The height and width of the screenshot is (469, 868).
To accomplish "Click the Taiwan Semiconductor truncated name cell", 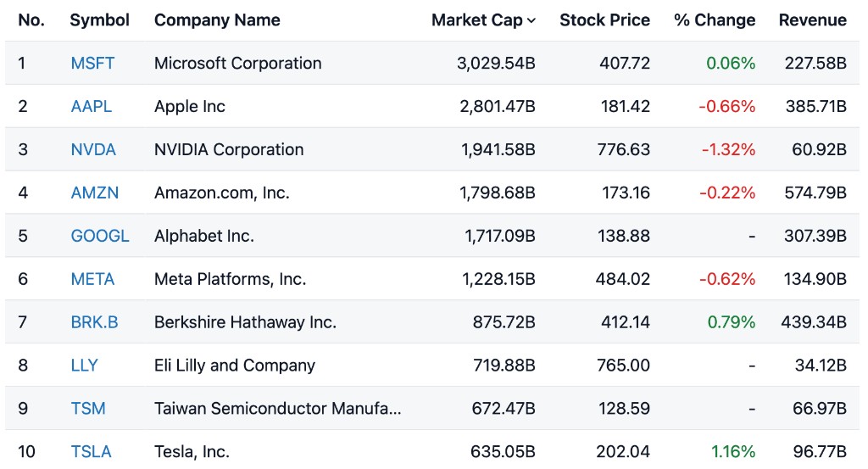I will (278, 409).
